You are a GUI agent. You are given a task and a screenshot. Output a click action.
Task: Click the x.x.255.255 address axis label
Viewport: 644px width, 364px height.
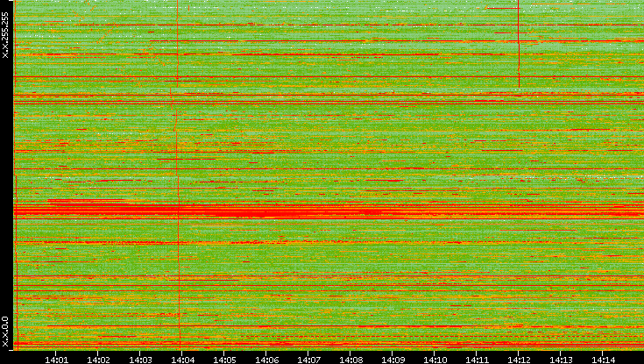click(x=5, y=35)
